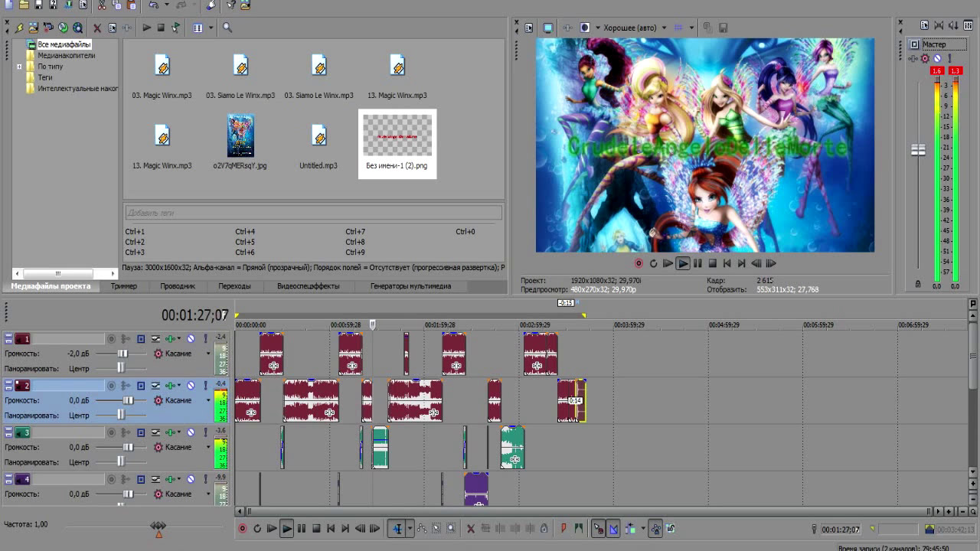
Task: Click the Open project folder icon
Action: coord(24,5)
